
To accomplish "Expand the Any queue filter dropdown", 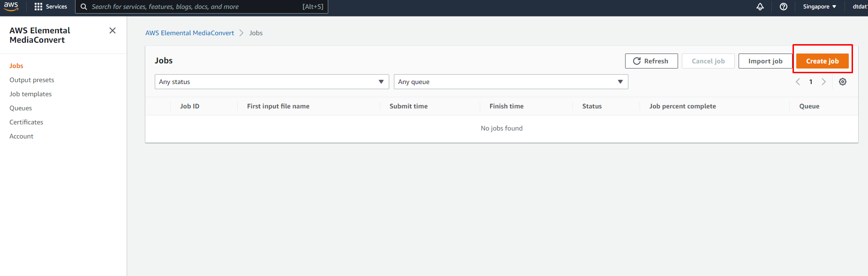I will coord(511,82).
